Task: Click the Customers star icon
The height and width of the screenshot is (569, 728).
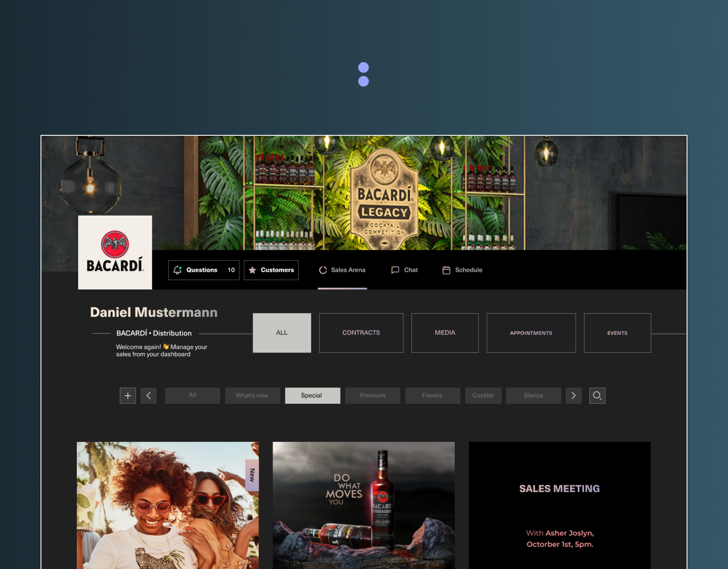Action: (252, 270)
